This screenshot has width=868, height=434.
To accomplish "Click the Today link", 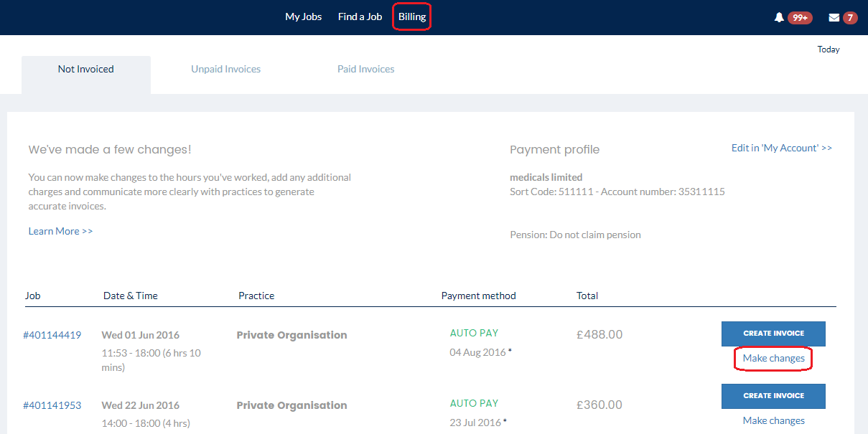I will [x=829, y=49].
